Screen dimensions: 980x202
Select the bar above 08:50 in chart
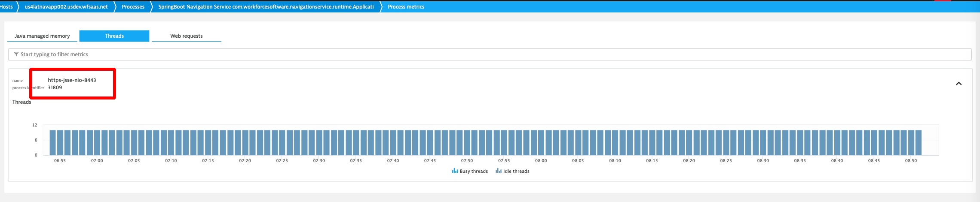911,142
